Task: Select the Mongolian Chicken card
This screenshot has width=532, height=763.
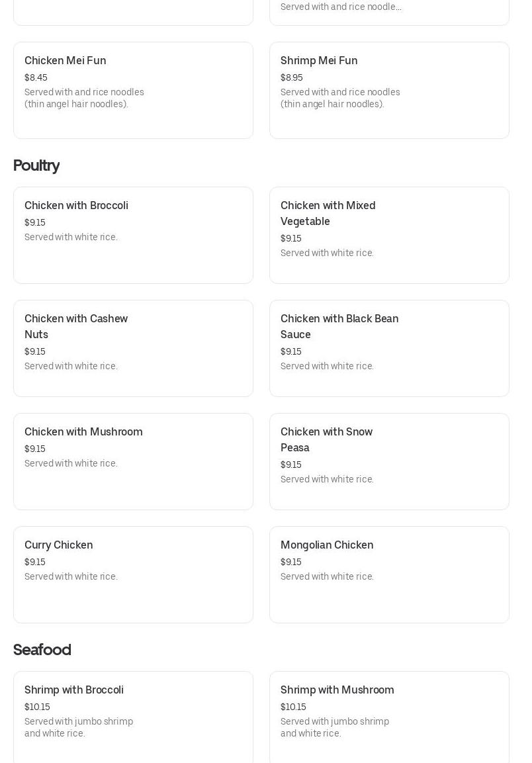Action: 388,574
